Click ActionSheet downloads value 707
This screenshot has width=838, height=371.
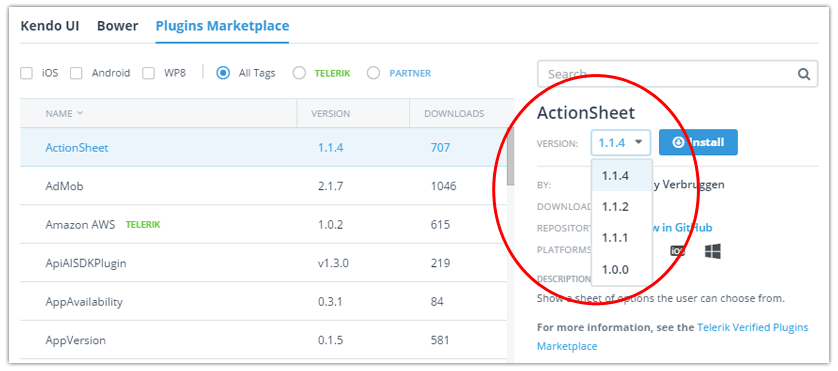[440, 148]
